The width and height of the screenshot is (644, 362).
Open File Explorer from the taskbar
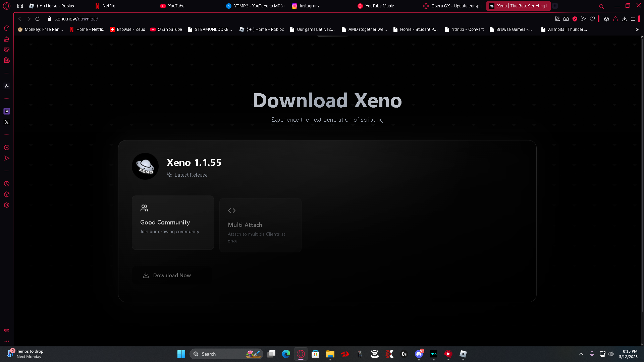pyautogui.click(x=330, y=354)
